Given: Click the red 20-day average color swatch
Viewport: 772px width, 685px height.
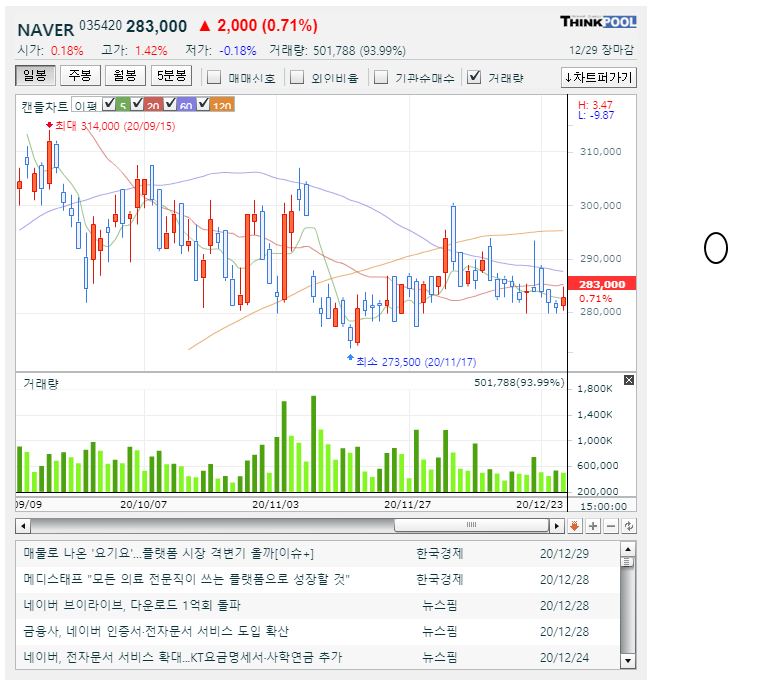Looking at the screenshot, I should pos(153,104).
